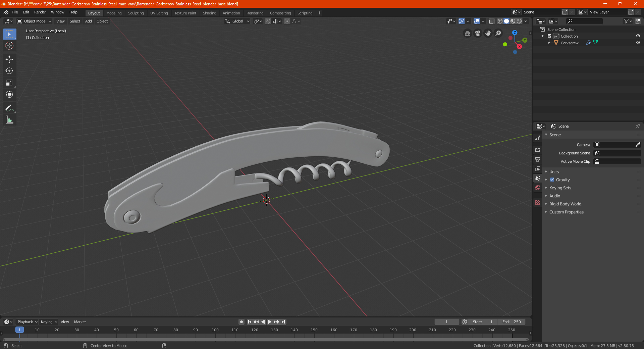Toggle the Gravity checkbox
This screenshot has width=644, height=349.
tap(552, 180)
